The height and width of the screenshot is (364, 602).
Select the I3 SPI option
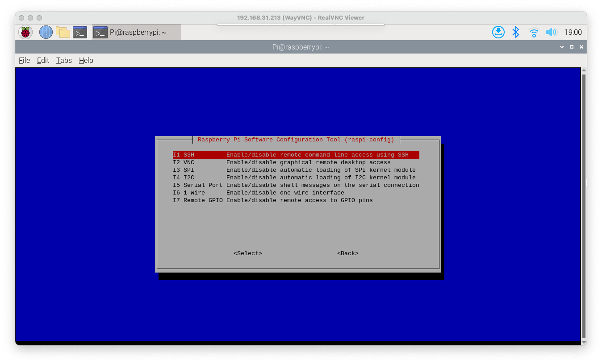point(296,170)
